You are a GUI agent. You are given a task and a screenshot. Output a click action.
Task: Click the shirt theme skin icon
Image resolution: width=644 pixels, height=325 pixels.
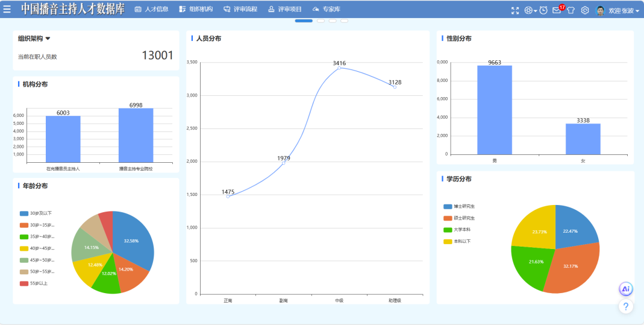[571, 10]
